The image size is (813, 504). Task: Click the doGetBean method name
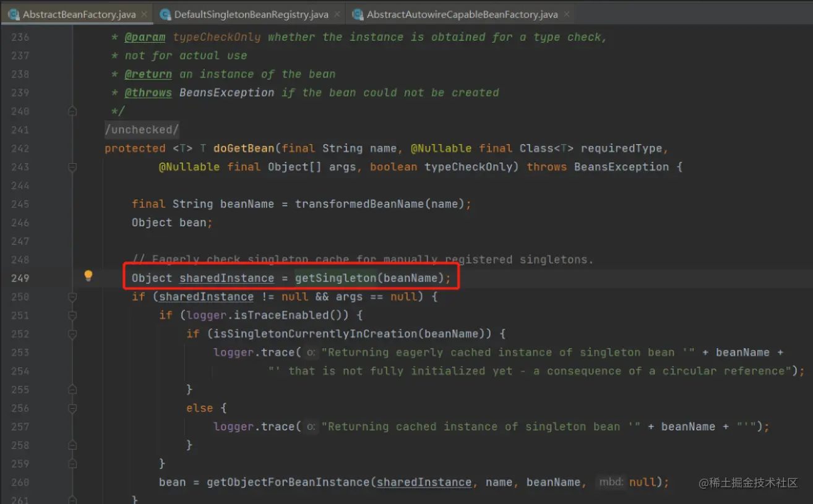coord(244,148)
